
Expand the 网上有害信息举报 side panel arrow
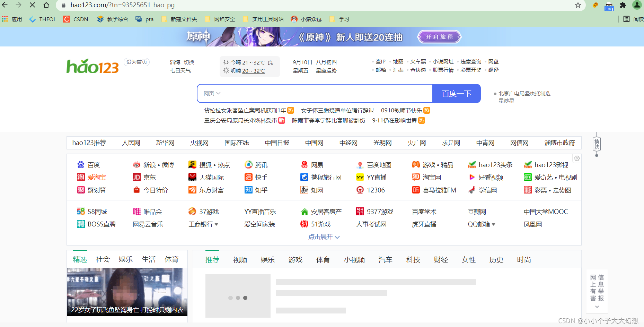(597, 307)
